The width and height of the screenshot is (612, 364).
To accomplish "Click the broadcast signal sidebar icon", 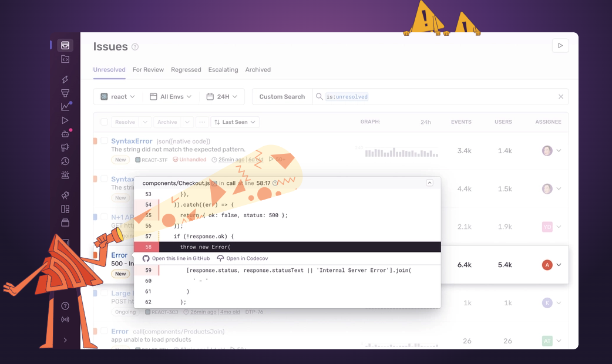I will [x=65, y=320].
